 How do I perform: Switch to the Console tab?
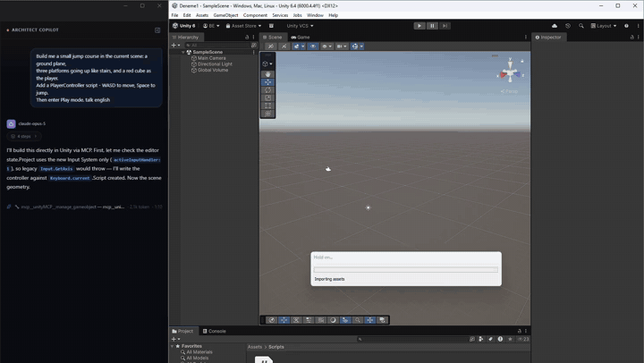point(214,331)
